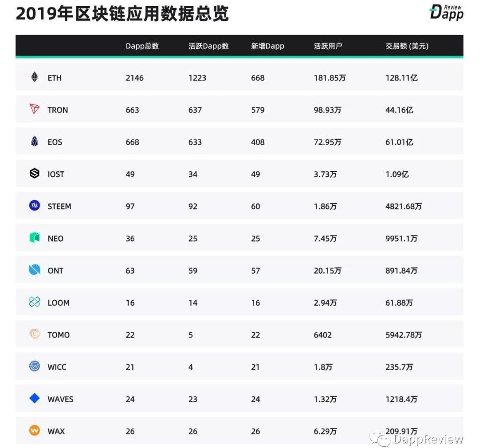The height and width of the screenshot is (448, 479).
Task: Click WICC active users '1.8万'
Action: click(x=323, y=367)
